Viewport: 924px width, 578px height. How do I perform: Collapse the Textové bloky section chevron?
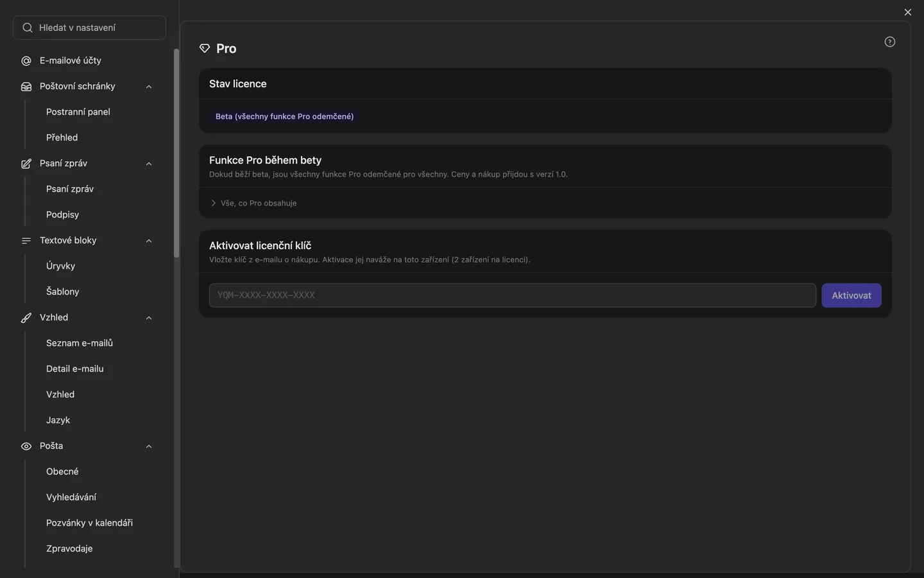(x=149, y=241)
